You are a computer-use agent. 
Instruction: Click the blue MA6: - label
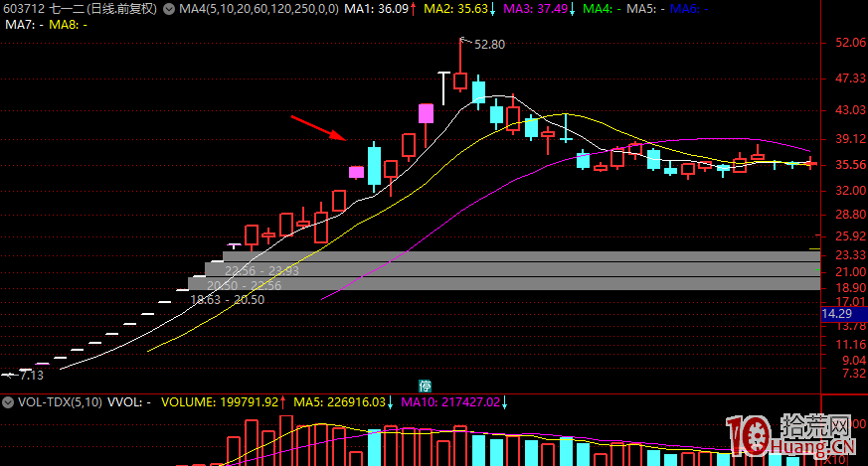(689, 9)
